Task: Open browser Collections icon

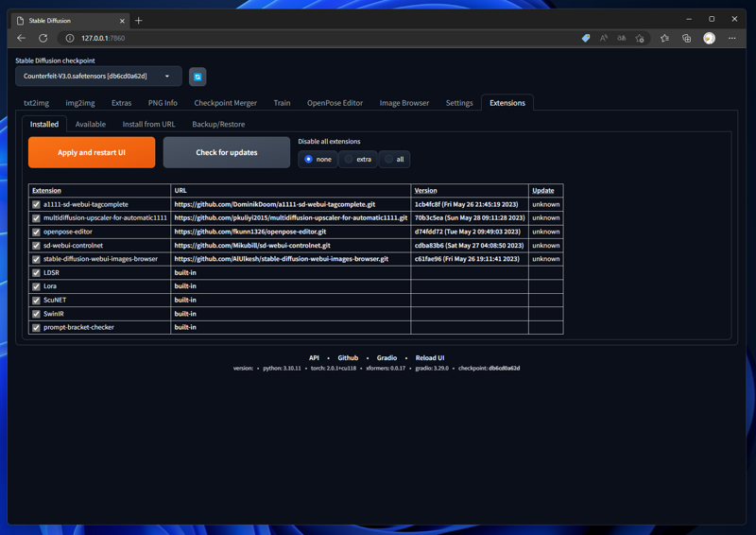Action: [686, 39]
